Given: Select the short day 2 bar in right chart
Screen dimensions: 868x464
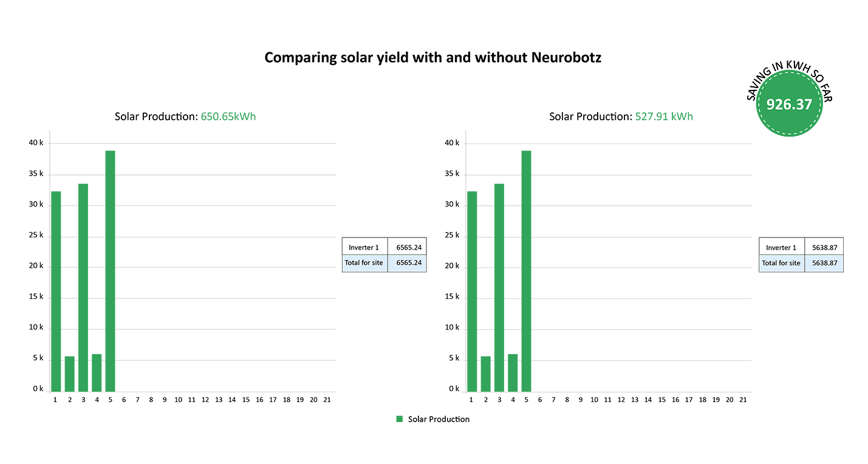Looking at the screenshot, I should [486, 374].
